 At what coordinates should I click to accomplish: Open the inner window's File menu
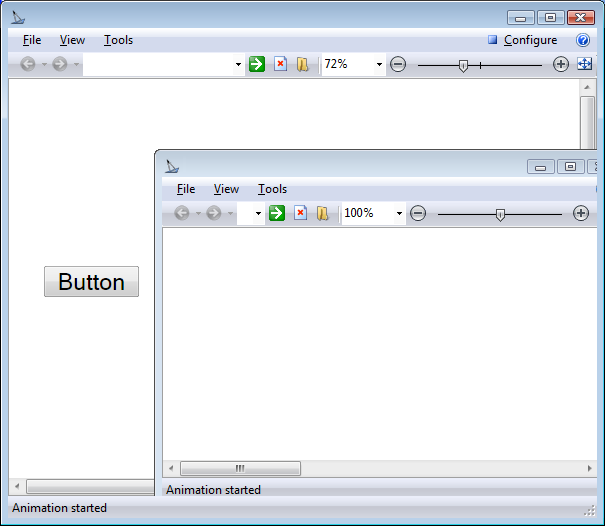(186, 189)
